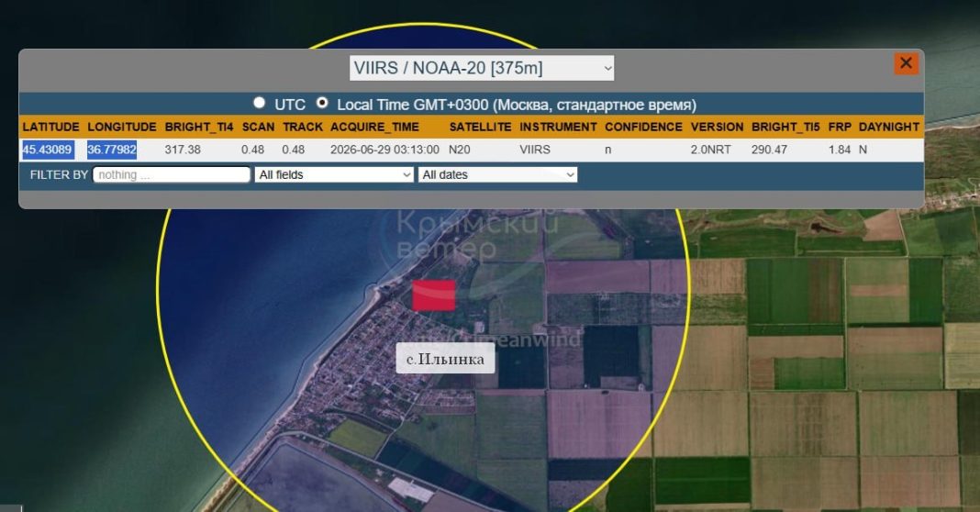
Task: Expand the All fields dropdown
Action: click(x=334, y=174)
